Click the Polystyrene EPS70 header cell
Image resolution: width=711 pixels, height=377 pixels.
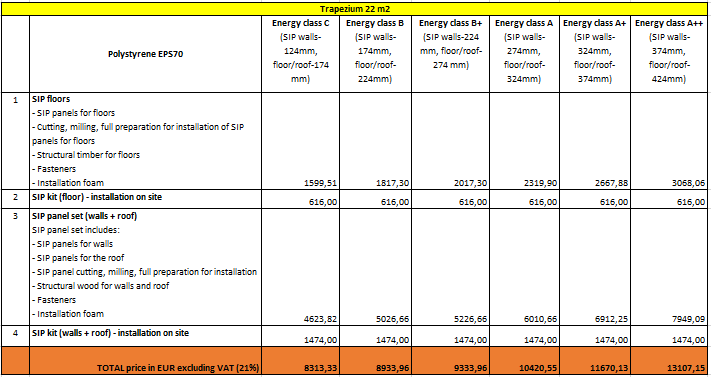tap(146, 54)
